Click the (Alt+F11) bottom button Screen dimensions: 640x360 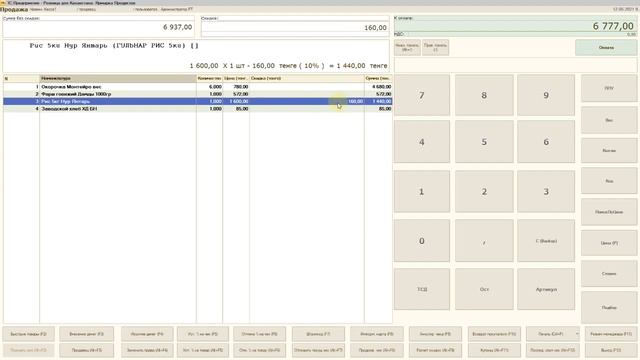494,350
